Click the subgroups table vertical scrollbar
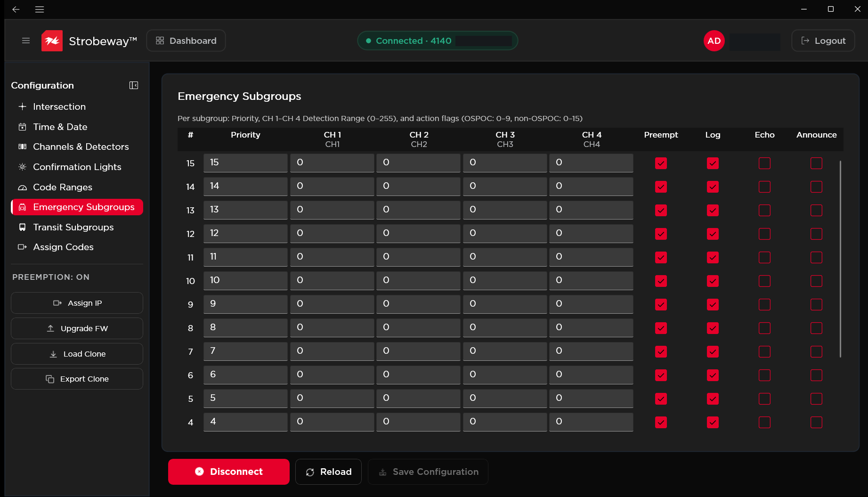The image size is (868, 497). (x=840, y=259)
